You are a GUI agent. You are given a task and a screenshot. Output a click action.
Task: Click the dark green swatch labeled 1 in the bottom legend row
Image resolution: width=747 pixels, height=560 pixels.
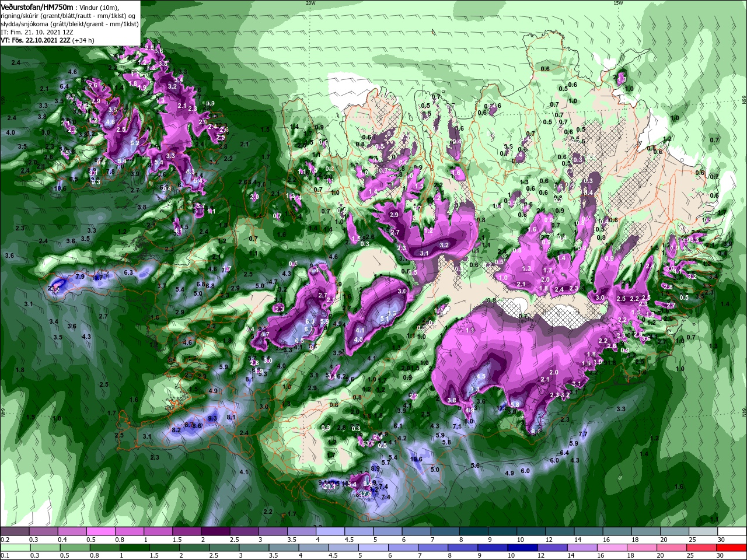(x=134, y=548)
